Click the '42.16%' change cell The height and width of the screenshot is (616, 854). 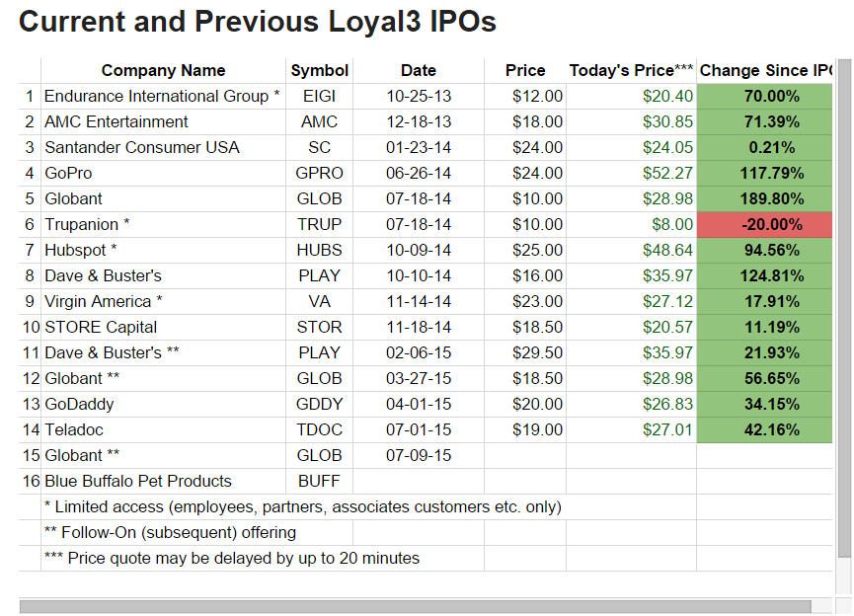tap(765, 429)
